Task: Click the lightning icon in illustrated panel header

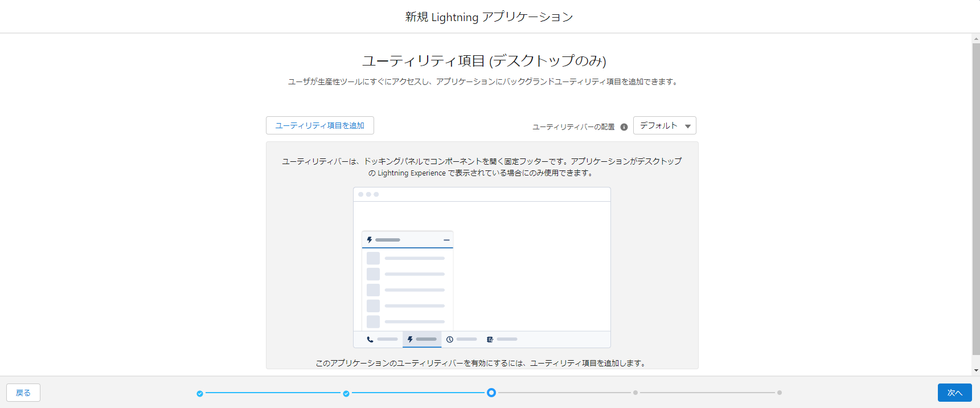Action: [x=370, y=240]
